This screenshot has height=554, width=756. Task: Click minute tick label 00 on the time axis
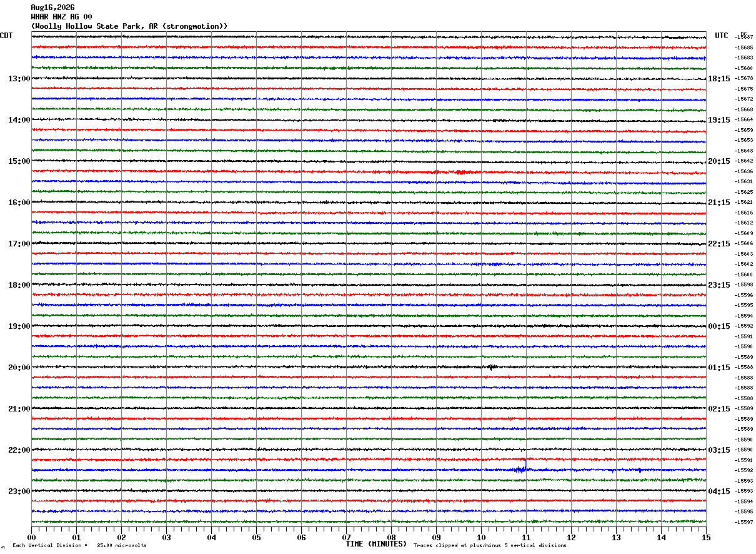pyautogui.click(x=31, y=538)
